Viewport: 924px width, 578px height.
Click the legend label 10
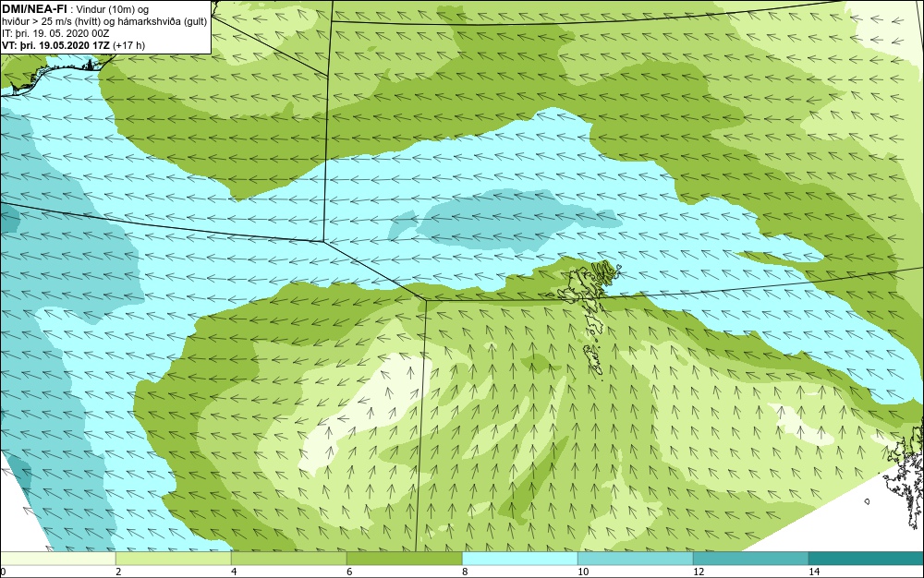tap(583, 572)
